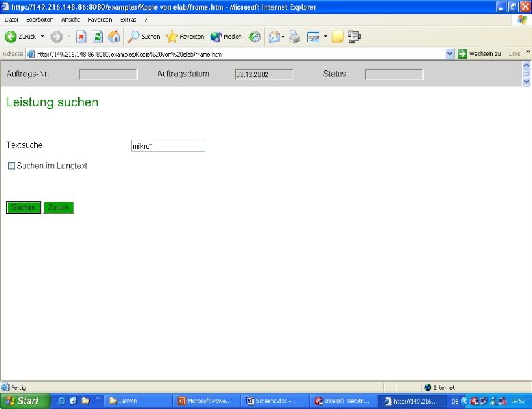Click the second quick launch icon
The width and height of the screenshot is (532, 409).
click(73, 401)
